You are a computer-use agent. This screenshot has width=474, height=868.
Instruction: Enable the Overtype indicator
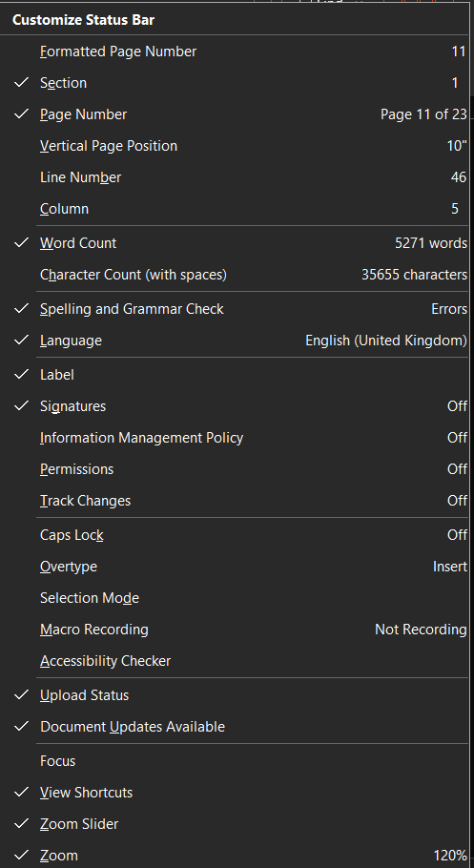coord(235,567)
